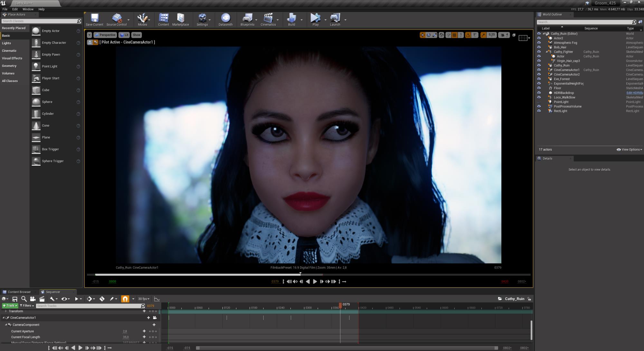Click the render movie clapperboard icon in Sequencer

42,299
